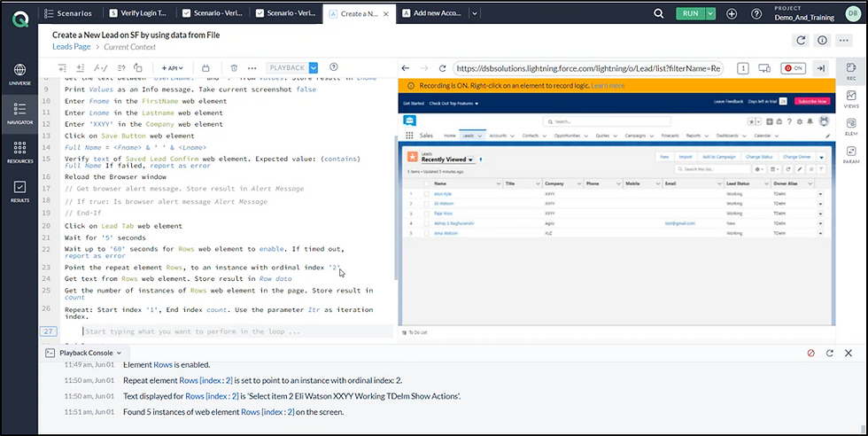Check the select-all leads header checkbox
Viewport: 868px width, 436px height.
point(426,183)
